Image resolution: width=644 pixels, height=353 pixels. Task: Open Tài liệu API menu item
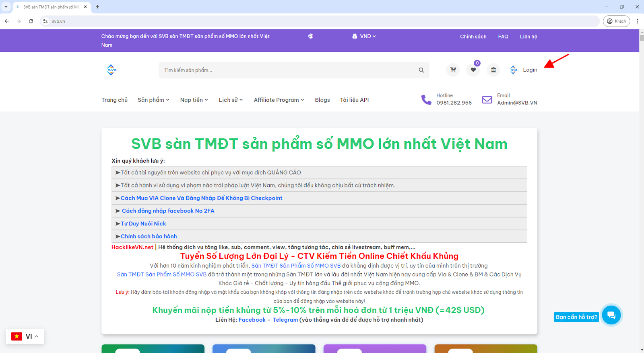click(354, 100)
